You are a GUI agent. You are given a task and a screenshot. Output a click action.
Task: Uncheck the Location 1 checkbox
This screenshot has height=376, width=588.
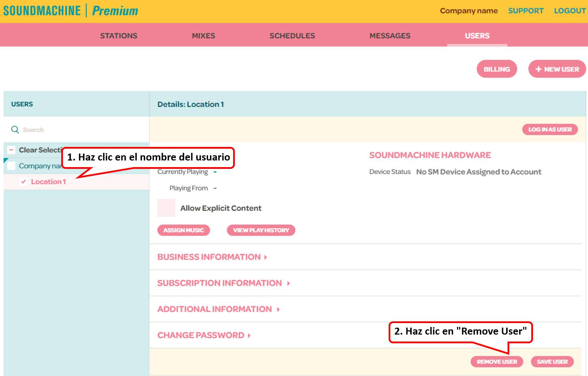24,182
